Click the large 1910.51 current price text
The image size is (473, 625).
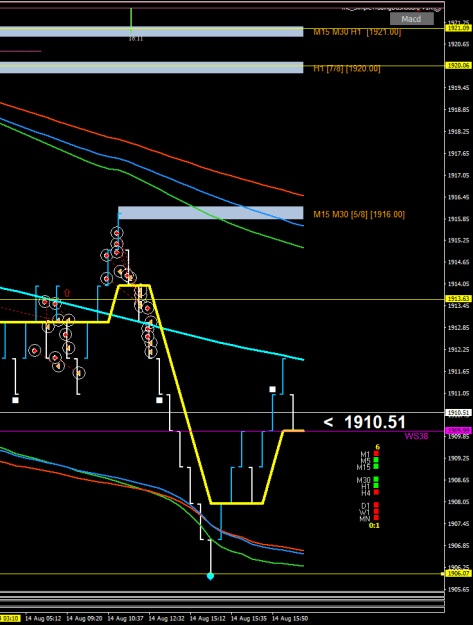(375, 422)
